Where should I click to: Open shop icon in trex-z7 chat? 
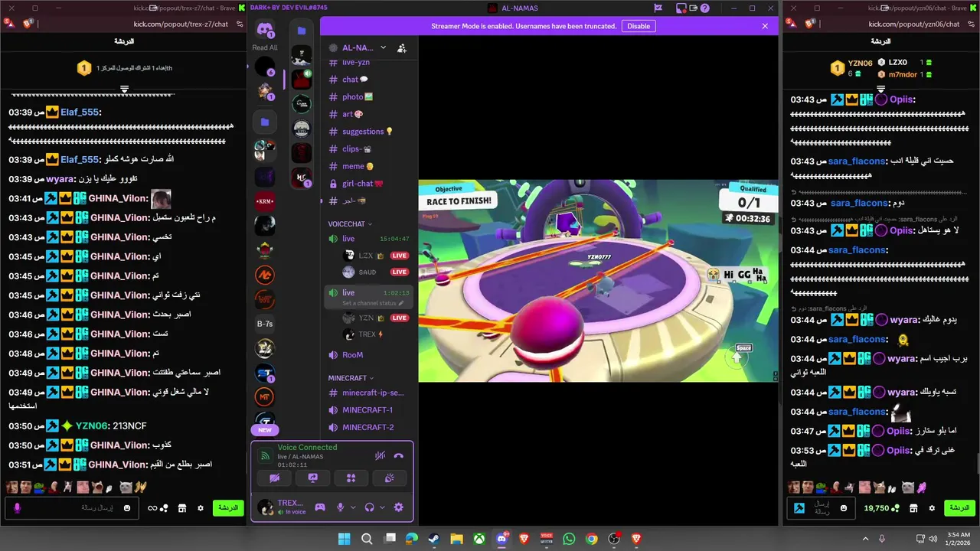click(182, 508)
